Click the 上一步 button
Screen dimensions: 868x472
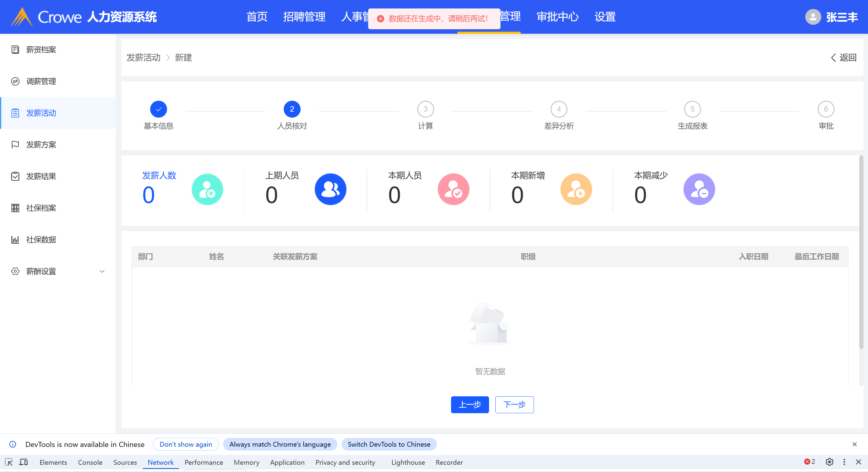point(470,404)
